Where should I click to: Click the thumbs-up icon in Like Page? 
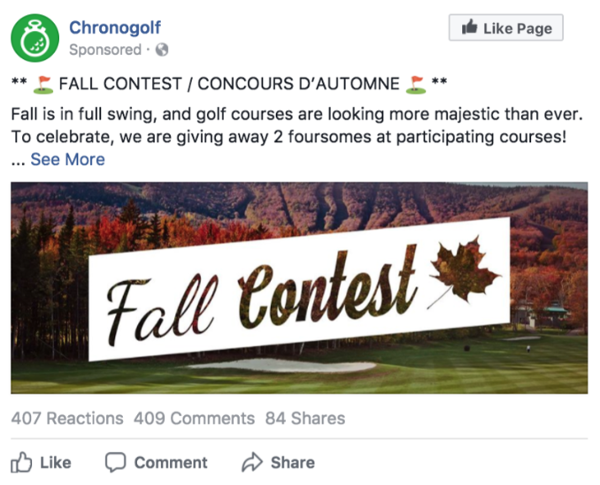470,27
